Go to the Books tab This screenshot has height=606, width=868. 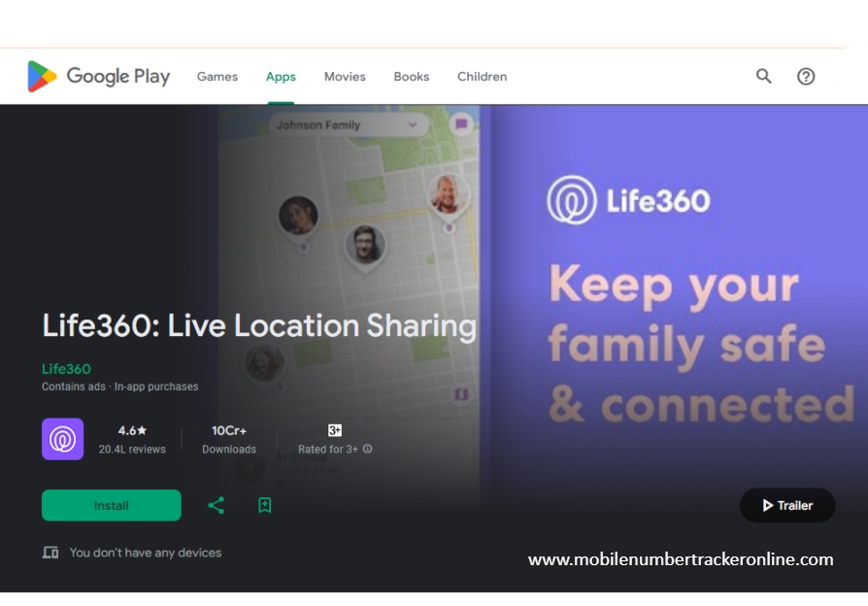click(x=412, y=77)
